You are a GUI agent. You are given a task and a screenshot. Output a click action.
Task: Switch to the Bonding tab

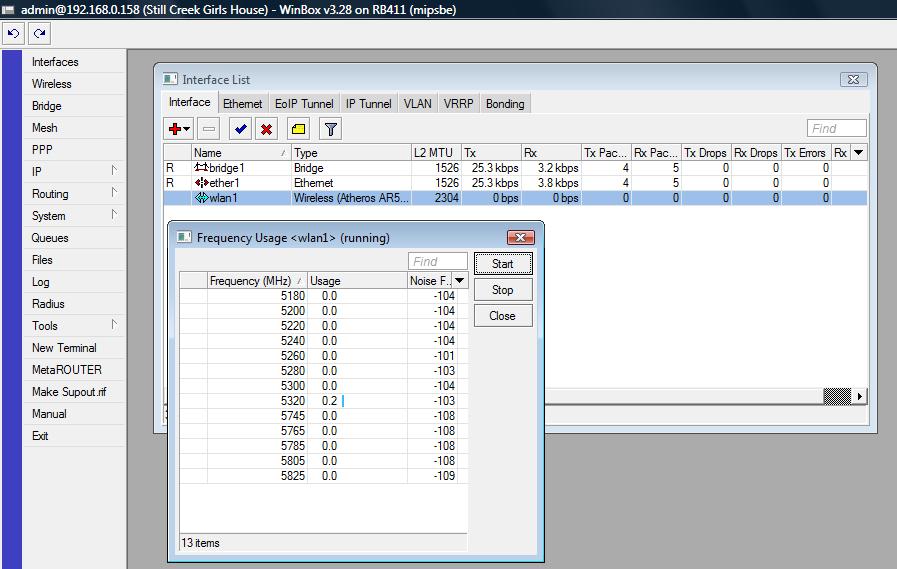pyautogui.click(x=505, y=104)
